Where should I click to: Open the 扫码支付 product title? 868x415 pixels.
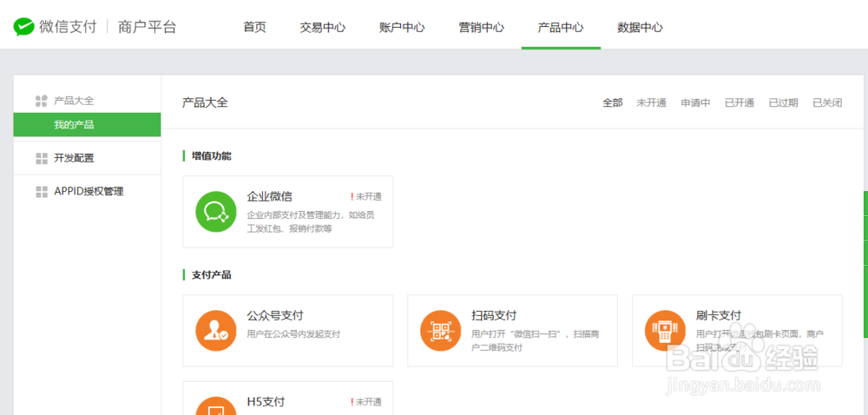click(495, 315)
